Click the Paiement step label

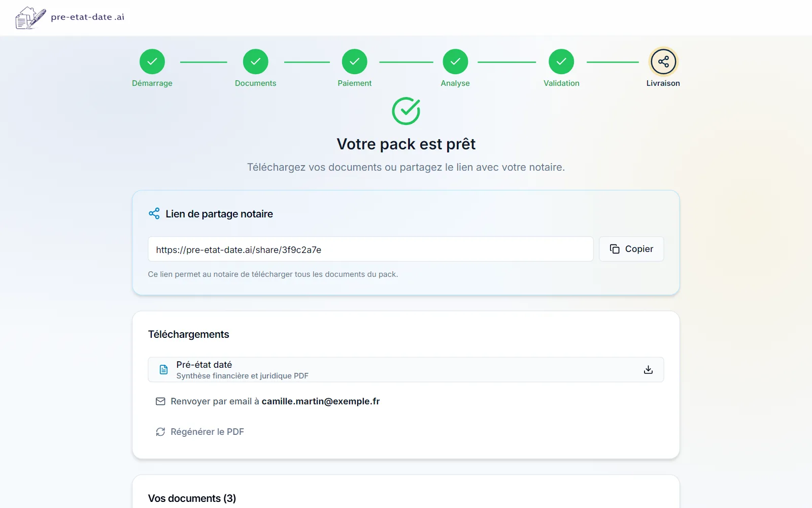[x=354, y=83]
